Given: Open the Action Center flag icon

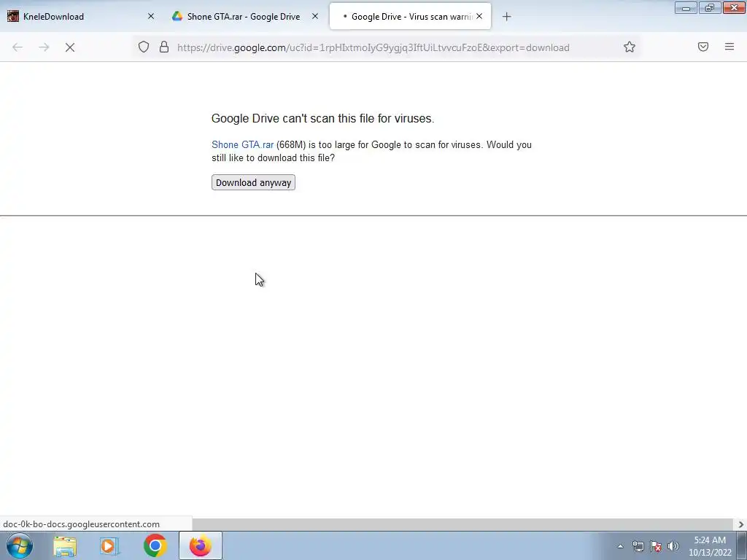Looking at the screenshot, I should pyautogui.click(x=656, y=546).
